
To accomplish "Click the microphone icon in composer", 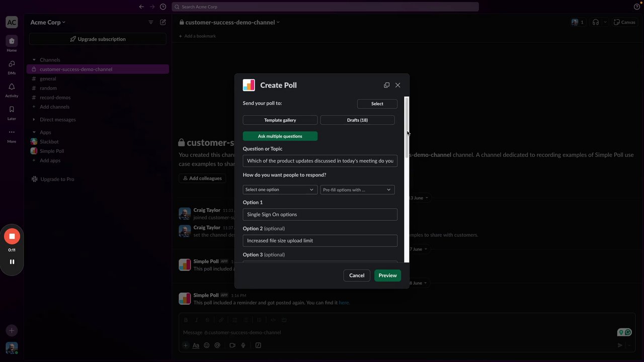I will click(x=243, y=345).
